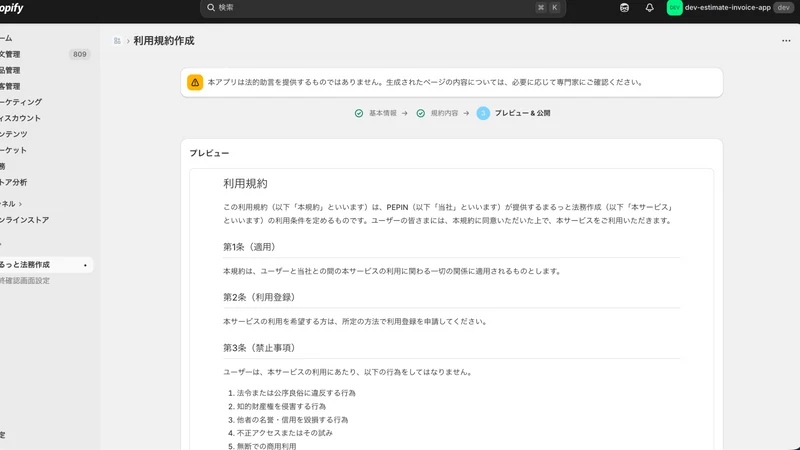Click the green DEV store avatar

pos(674,8)
